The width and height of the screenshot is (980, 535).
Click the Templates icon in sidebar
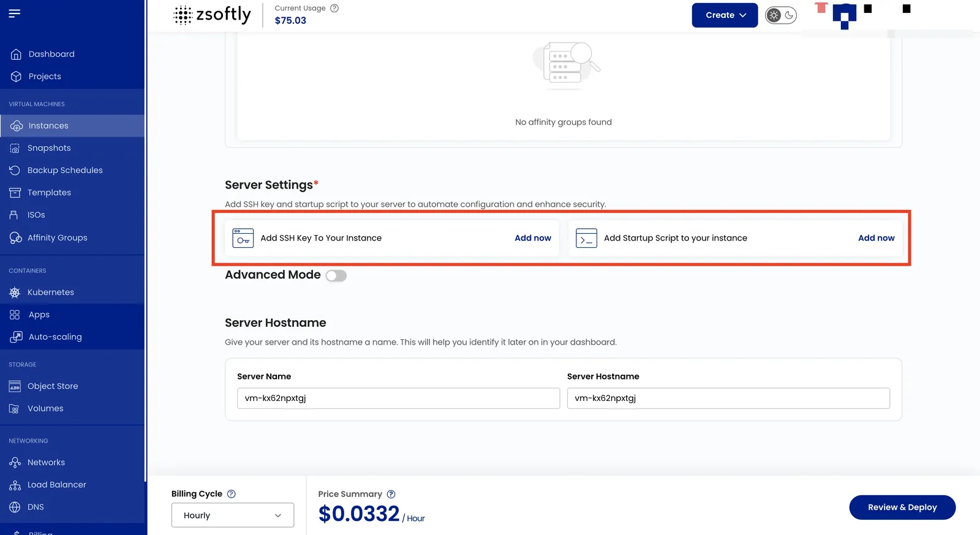tap(15, 193)
